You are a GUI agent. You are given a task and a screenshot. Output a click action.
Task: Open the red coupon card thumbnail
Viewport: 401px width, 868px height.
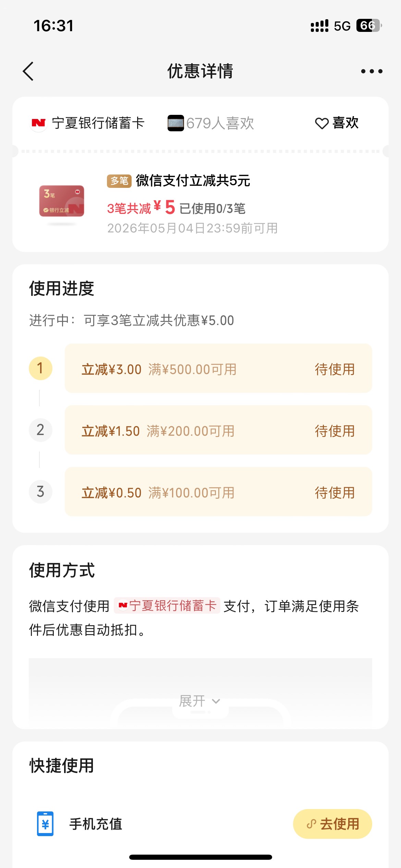(x=62, y=201)
